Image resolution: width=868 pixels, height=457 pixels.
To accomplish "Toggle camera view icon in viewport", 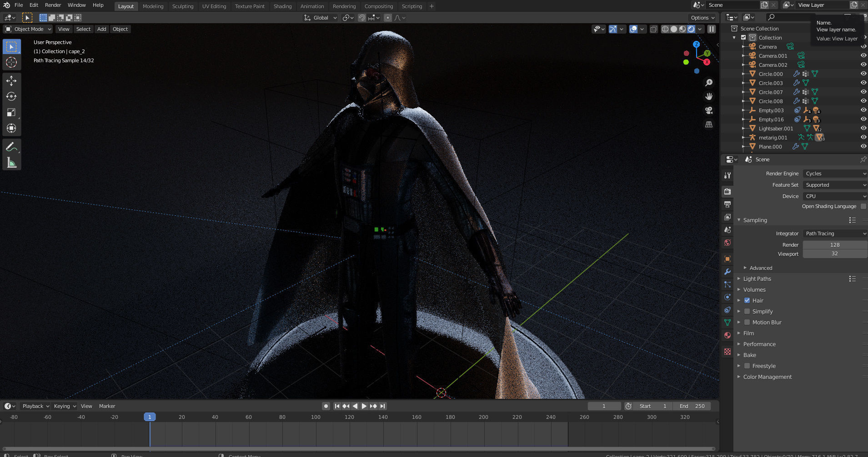I will pos(708,110).
